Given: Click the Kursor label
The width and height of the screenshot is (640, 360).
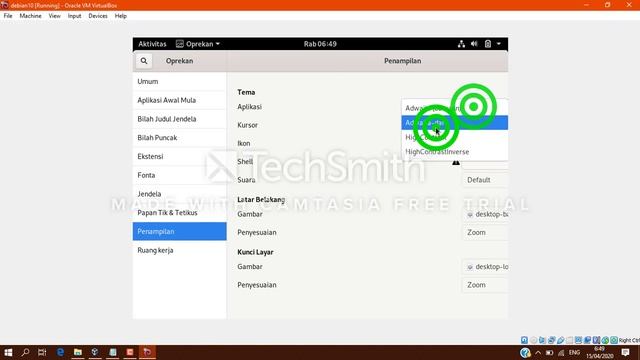Looking at the screenshot, I should pyautogui.click(x=247, y=125).
